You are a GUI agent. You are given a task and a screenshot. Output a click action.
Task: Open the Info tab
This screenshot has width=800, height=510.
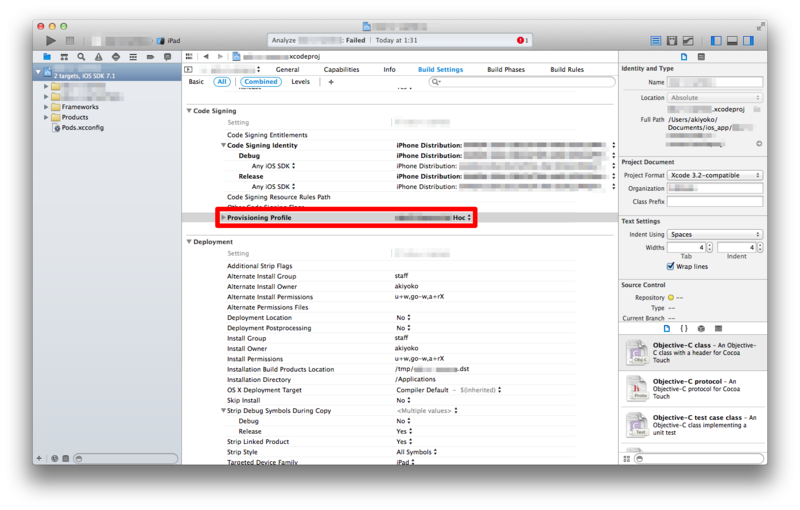[389, 69]
